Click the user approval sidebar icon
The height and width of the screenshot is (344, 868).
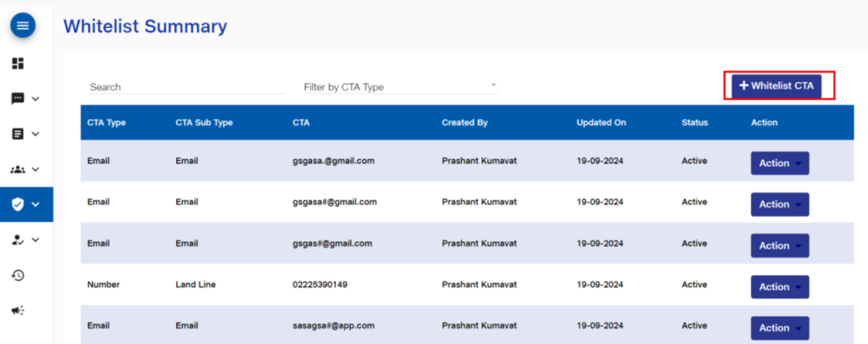[18, 240]
